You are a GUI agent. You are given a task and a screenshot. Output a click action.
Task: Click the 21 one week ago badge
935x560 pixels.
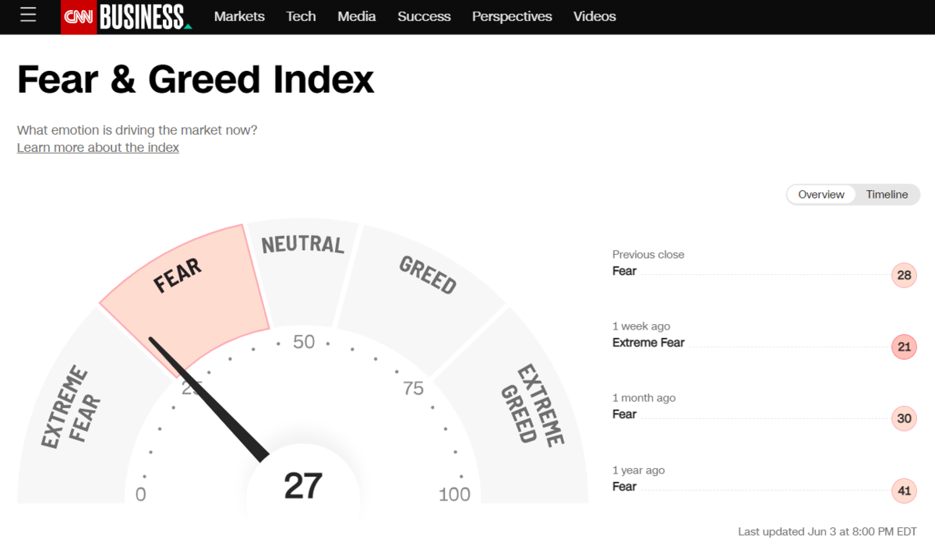[x=904, y=347]
